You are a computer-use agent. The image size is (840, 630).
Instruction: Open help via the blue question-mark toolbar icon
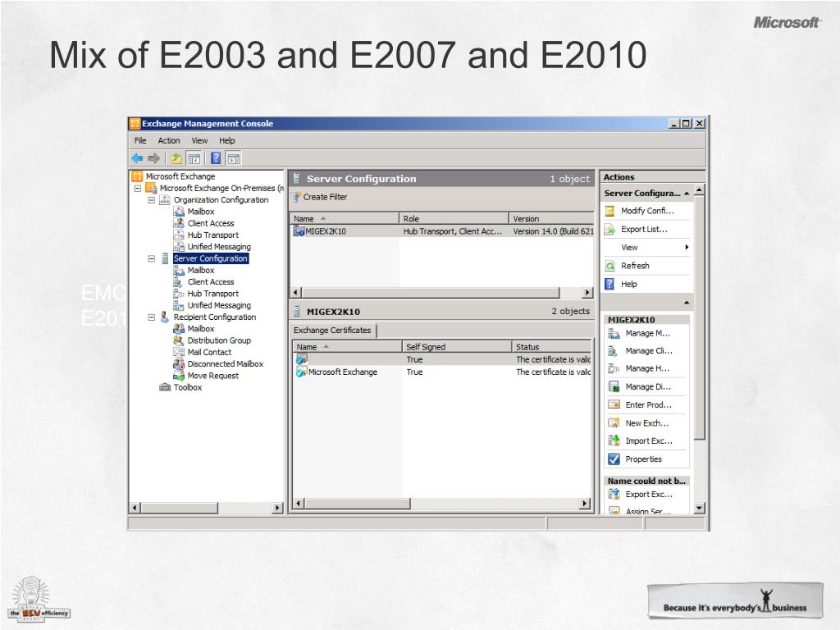pyautogui.click(x=216, y=158)
